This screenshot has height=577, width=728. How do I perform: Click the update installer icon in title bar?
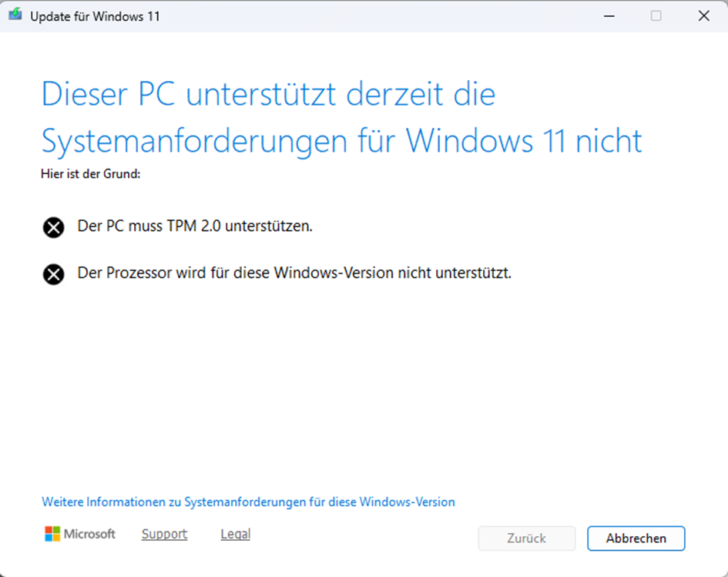click(x=15, y=15)
